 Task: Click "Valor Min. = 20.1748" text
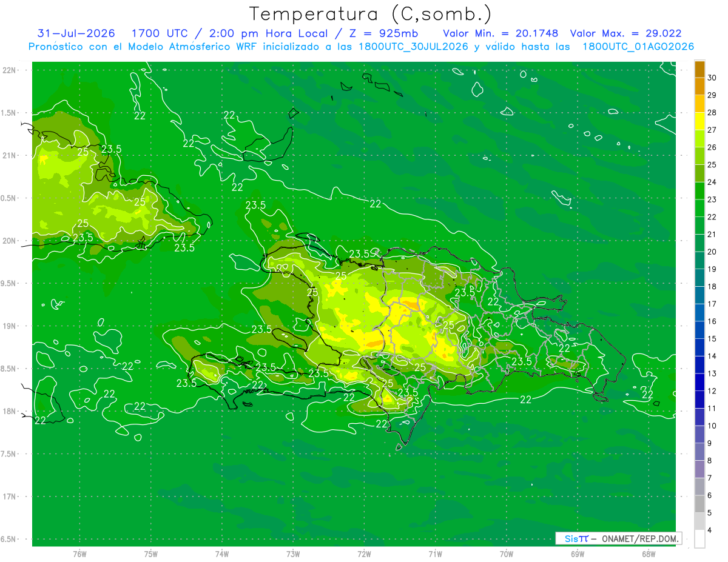click(x=500, y=33)
